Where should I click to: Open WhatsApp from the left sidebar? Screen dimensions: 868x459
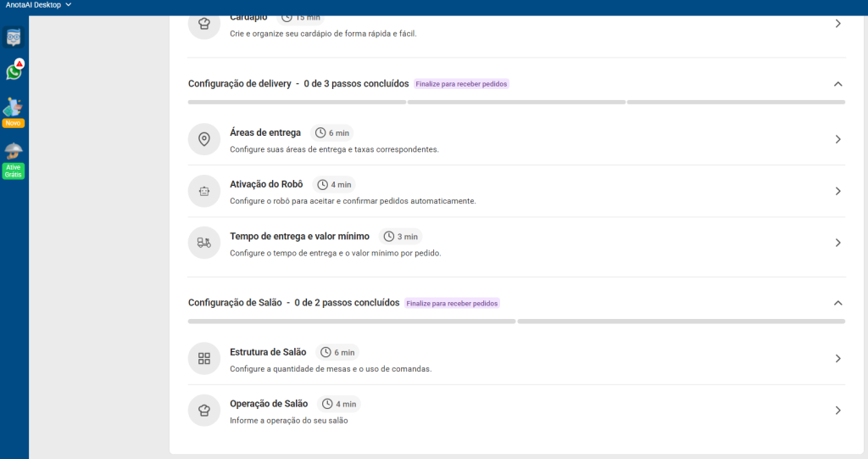(x=14, y=71)
